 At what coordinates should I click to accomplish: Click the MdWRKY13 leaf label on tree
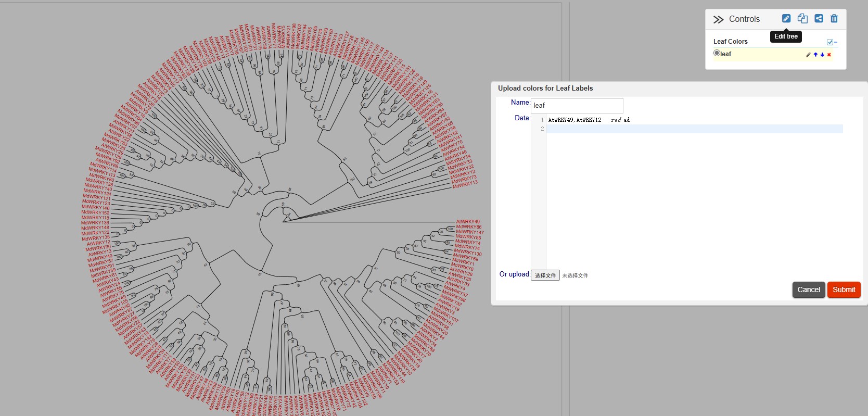coord(465,184)
